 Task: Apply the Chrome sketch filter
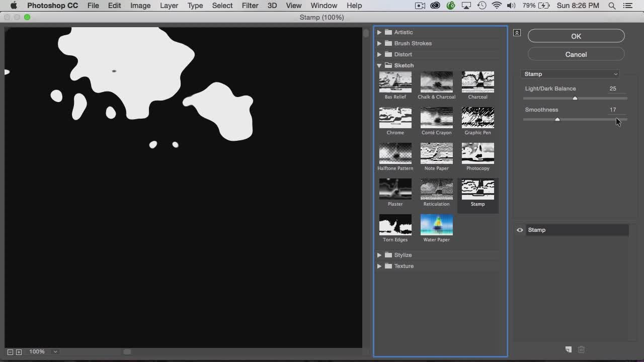(x=395, y=118)
